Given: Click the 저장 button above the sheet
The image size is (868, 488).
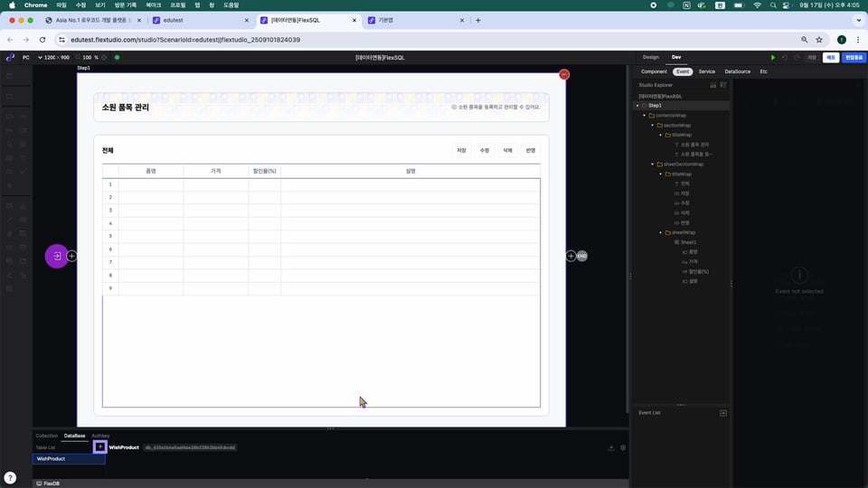Looking at the screenshot, I should pyautogui.click(x=462, y=151).
